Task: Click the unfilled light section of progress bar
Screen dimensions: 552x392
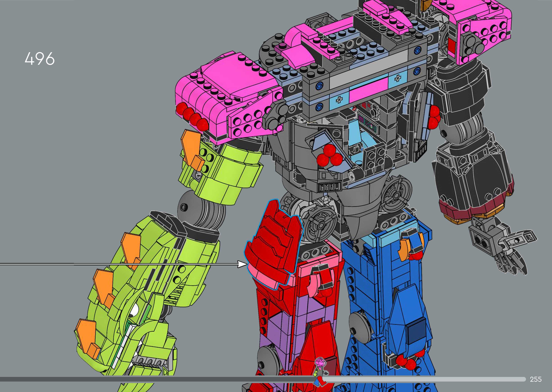Action: [423, 379]
